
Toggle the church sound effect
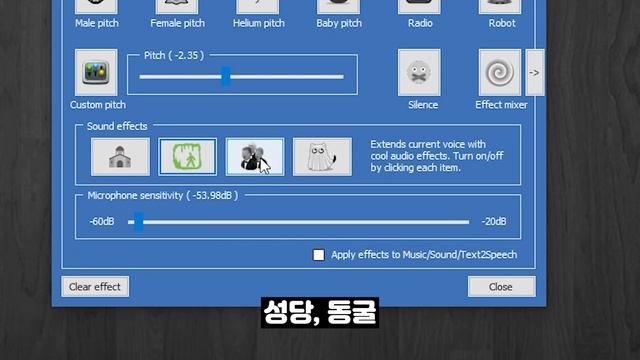pyautogui.click(x=120, y=157)
